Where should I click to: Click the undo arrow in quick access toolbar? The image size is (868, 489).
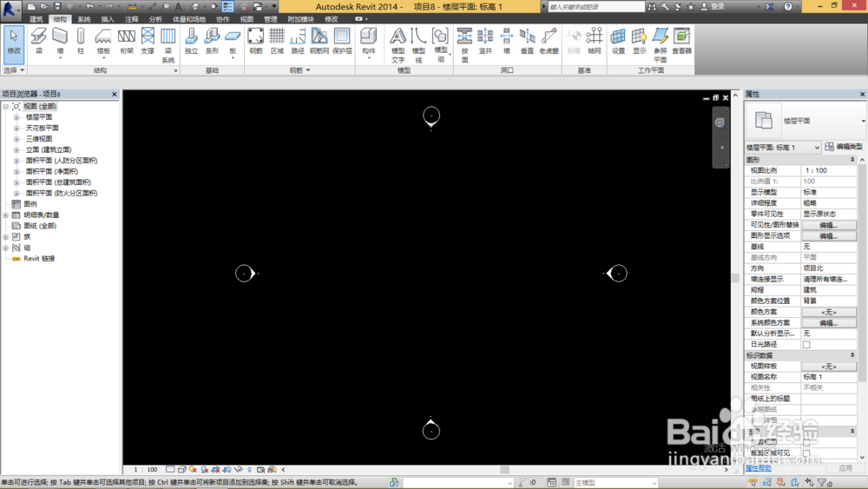click(x=89, y=7)
